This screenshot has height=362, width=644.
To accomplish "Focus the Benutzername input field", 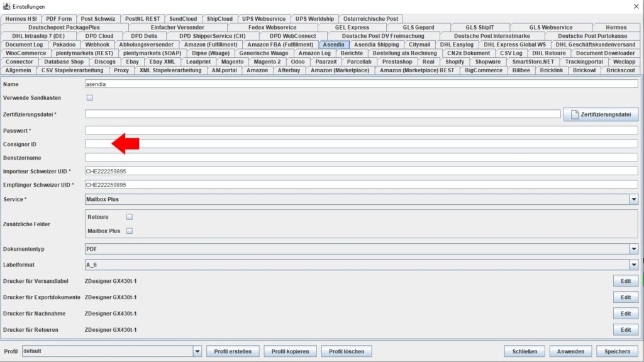I will 362,158.
